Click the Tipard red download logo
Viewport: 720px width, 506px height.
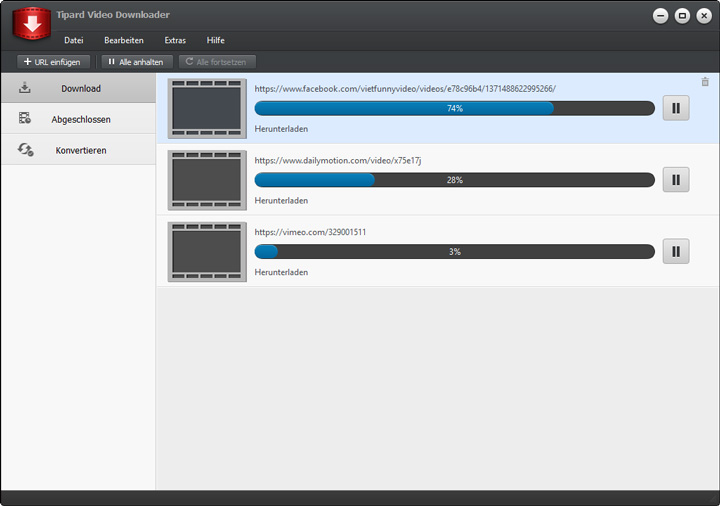click(32, 23)
